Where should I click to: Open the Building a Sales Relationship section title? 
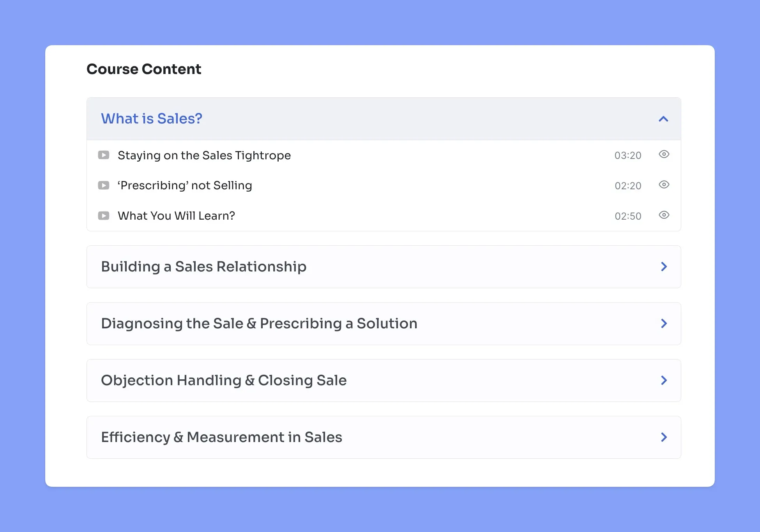click(204, 267)
